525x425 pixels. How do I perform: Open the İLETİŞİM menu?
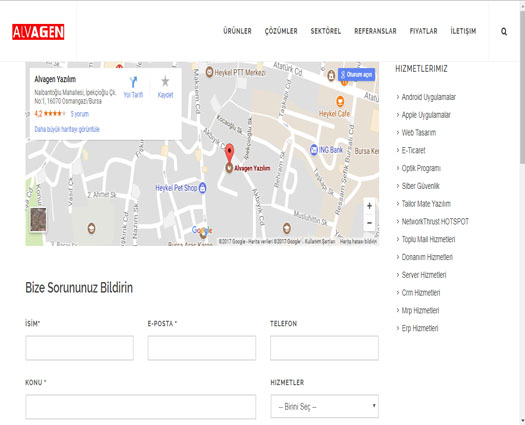point(463,31)
